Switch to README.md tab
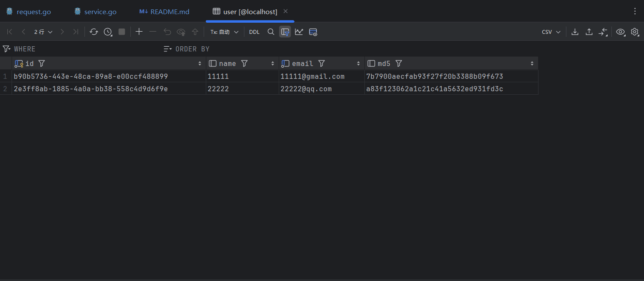Viewport: 644px width, 281px height. [164, 12]
